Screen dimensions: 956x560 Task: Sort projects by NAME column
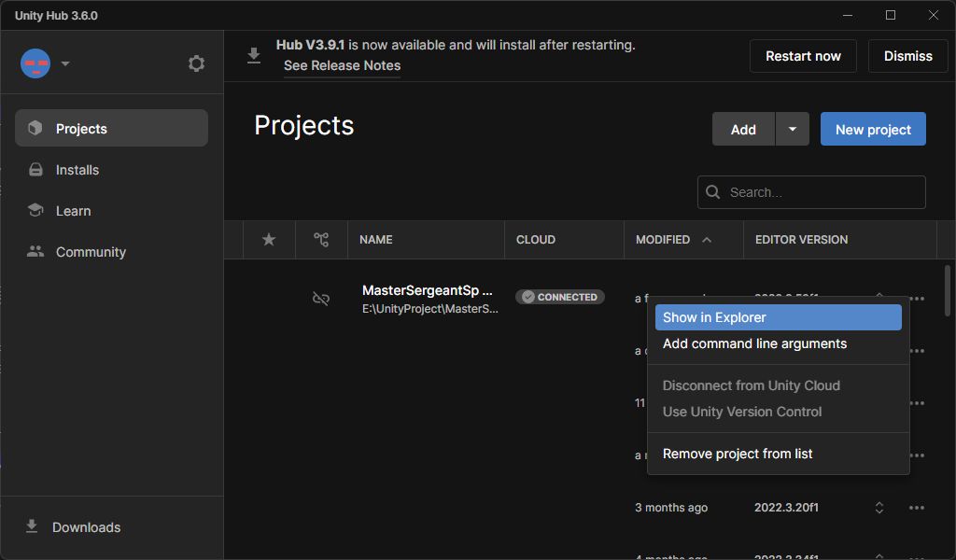[x=376, y=240]
